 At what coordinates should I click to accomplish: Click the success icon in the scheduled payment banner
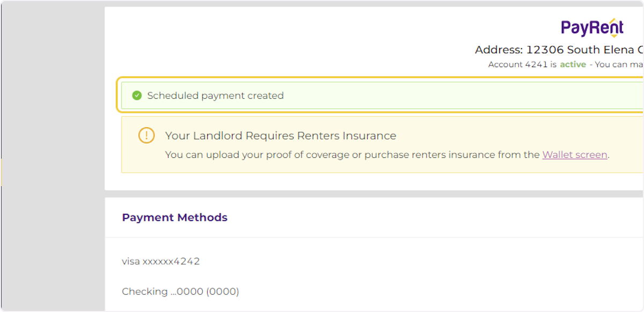click(x=137, y=96)
